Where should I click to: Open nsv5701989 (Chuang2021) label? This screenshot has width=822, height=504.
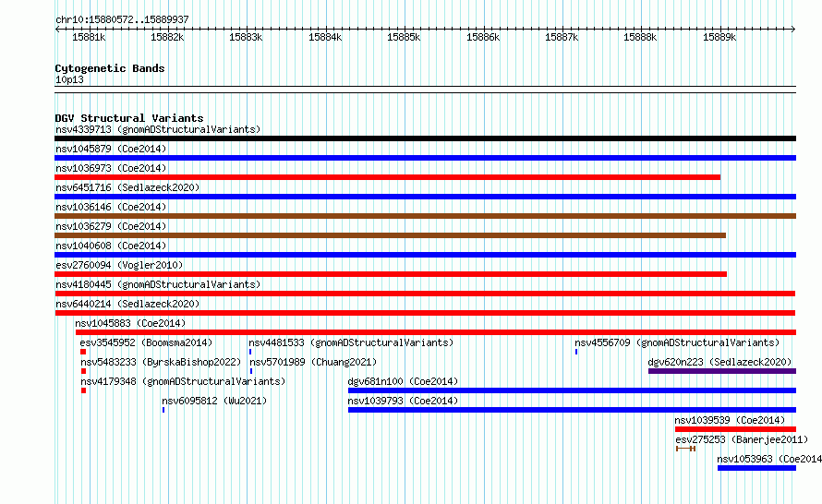313,362
